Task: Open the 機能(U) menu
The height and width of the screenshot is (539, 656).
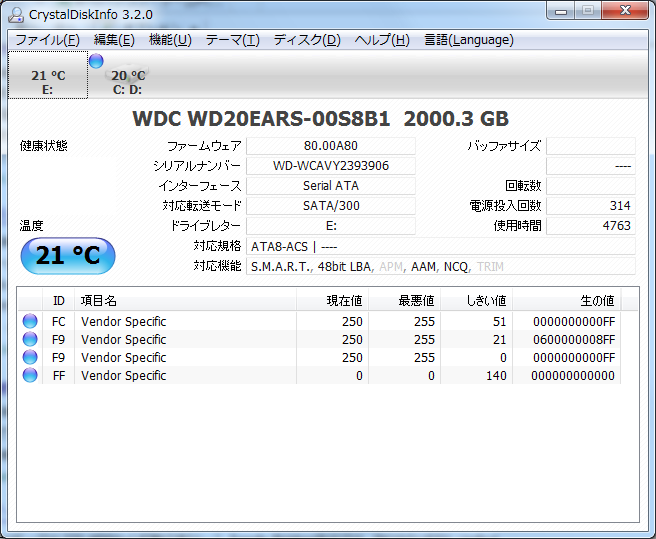Action: [170, 40]
